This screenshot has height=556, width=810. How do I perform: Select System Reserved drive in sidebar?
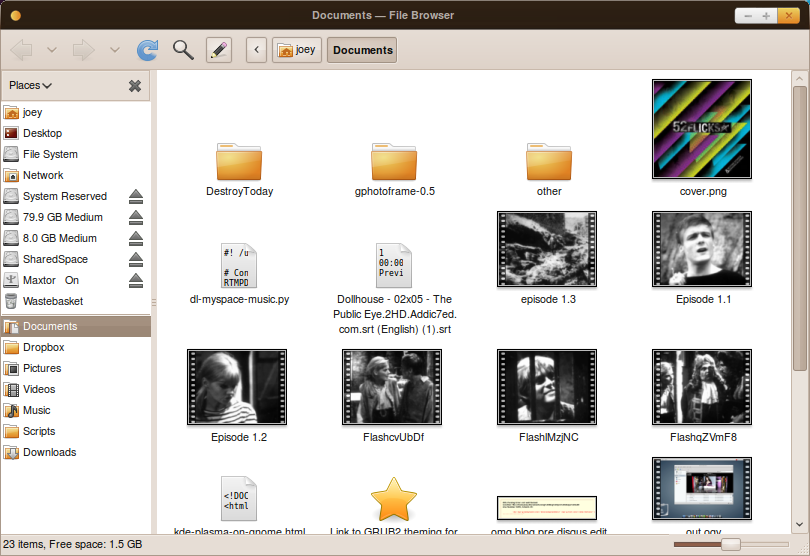(x=65, y=196)
